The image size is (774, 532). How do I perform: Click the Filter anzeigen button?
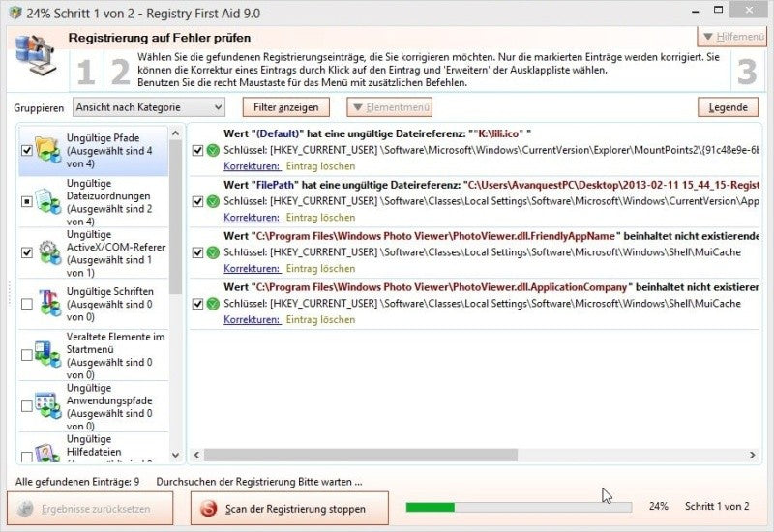pyautogui.click(x=285, y=107)
